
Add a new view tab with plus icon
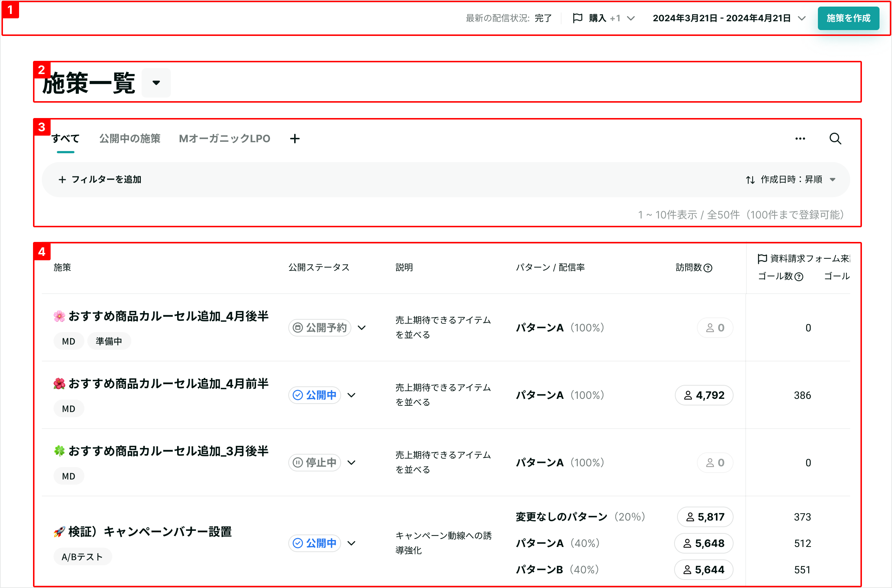295,138
